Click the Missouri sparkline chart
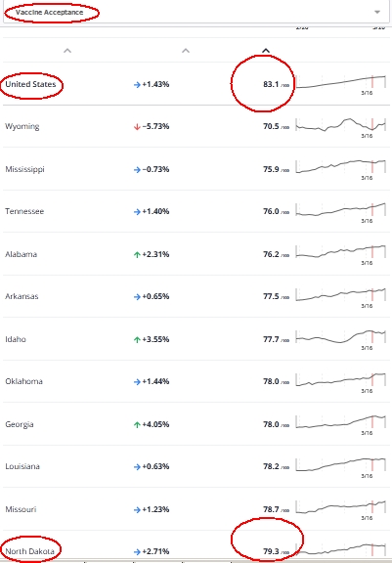Screen dimensions: 392x563 pos(340,507)
